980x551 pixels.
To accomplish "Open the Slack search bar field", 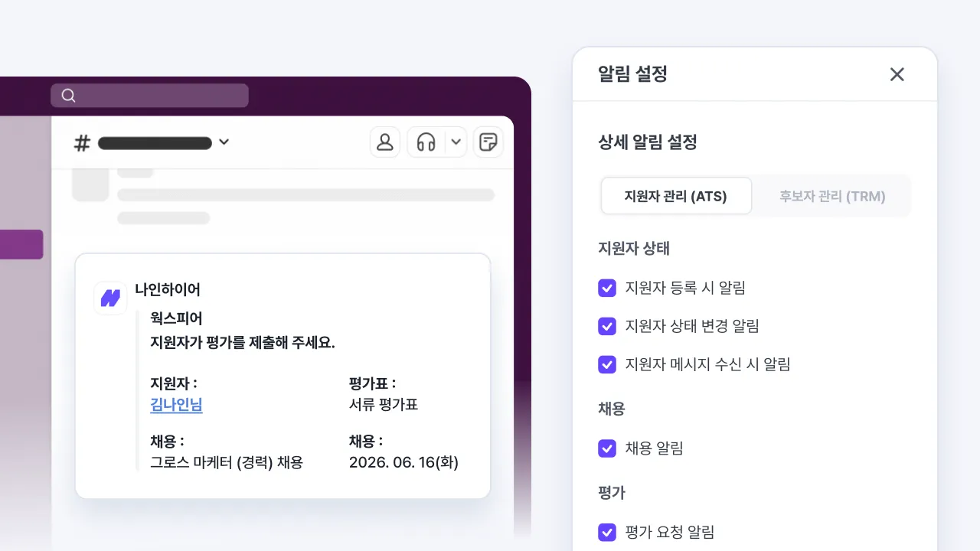I will tap(149, 96).
